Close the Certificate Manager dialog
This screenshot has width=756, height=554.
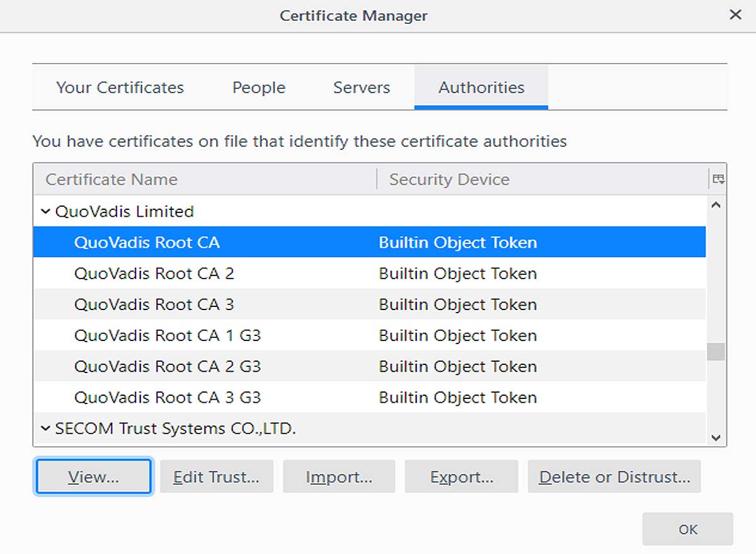coord(735,15)
